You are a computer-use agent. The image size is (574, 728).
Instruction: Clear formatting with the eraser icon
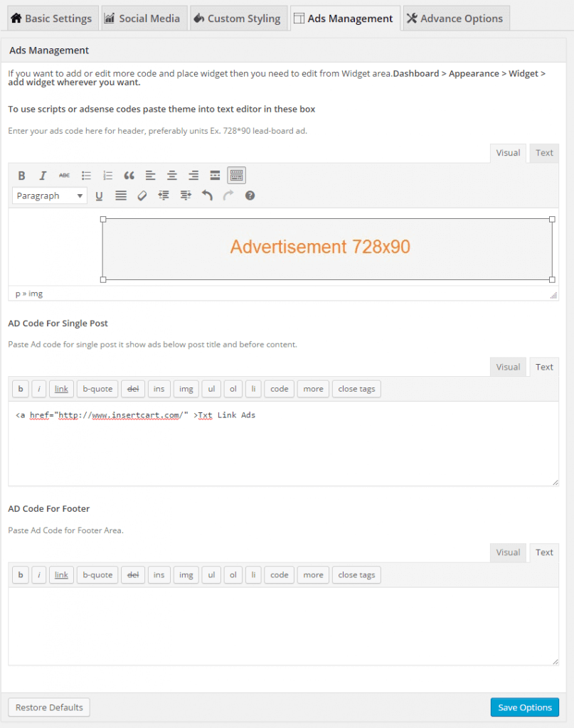pos(142,196)
